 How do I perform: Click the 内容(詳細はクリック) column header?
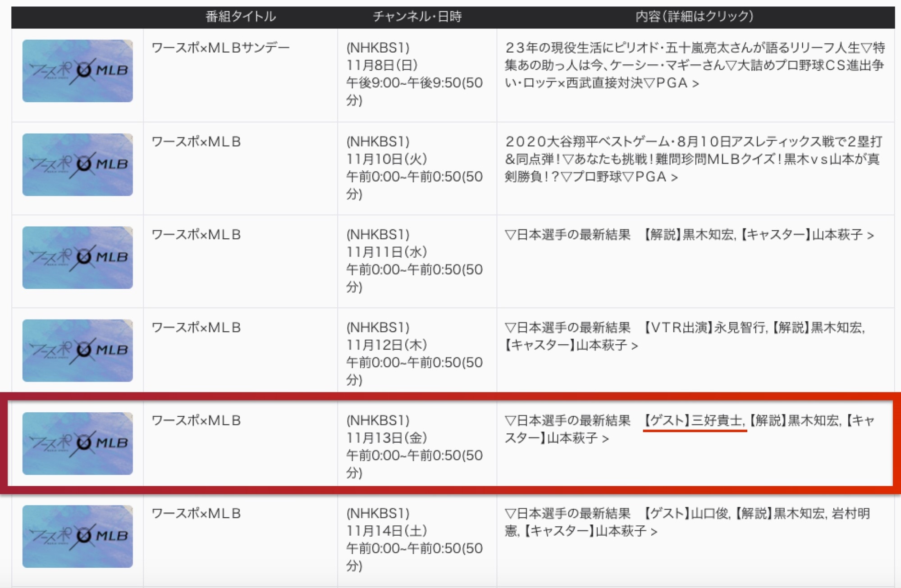694,17
